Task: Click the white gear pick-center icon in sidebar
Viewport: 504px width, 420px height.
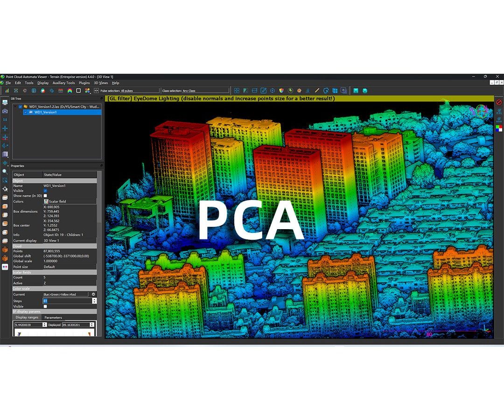Action: click(x=5, y=189)
